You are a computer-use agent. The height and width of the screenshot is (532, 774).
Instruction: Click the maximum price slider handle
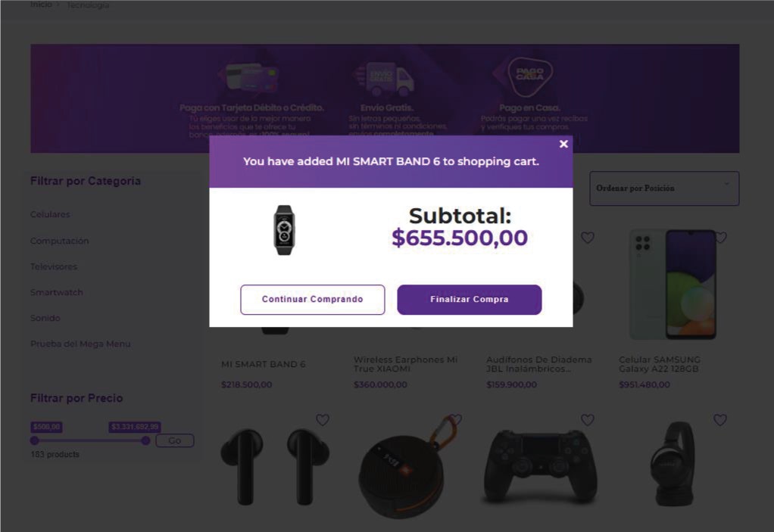145,440
